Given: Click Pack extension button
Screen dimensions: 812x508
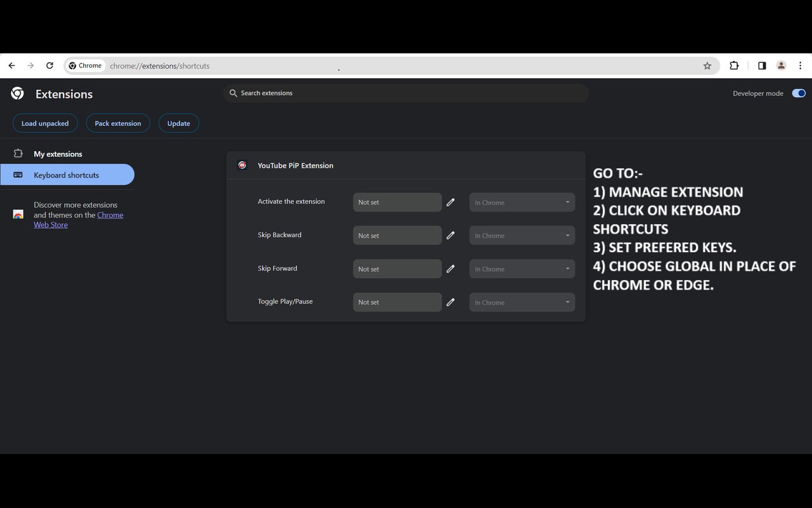Looking at the screenshot, I should tap(118, 123).
